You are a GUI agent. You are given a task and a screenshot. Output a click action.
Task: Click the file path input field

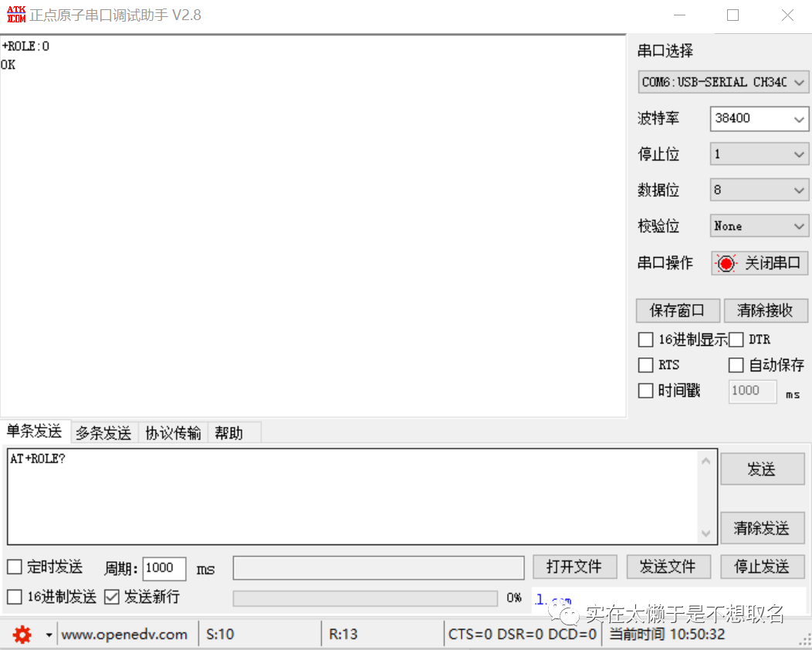click(x=378, y=567)
